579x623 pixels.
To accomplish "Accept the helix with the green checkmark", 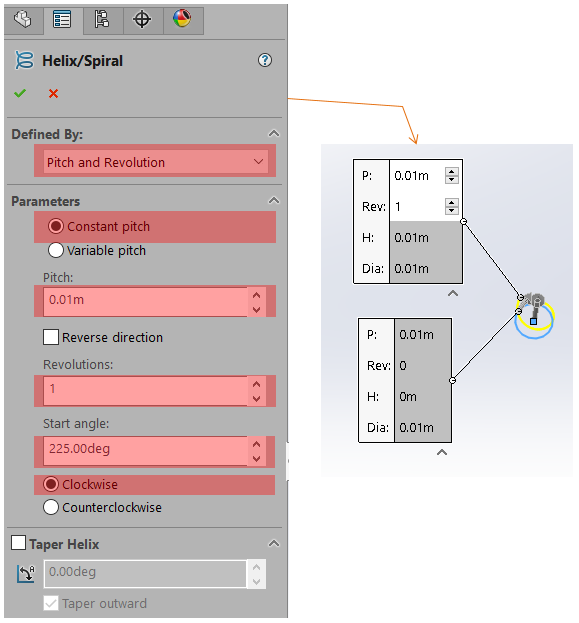I will click(20, 93).
